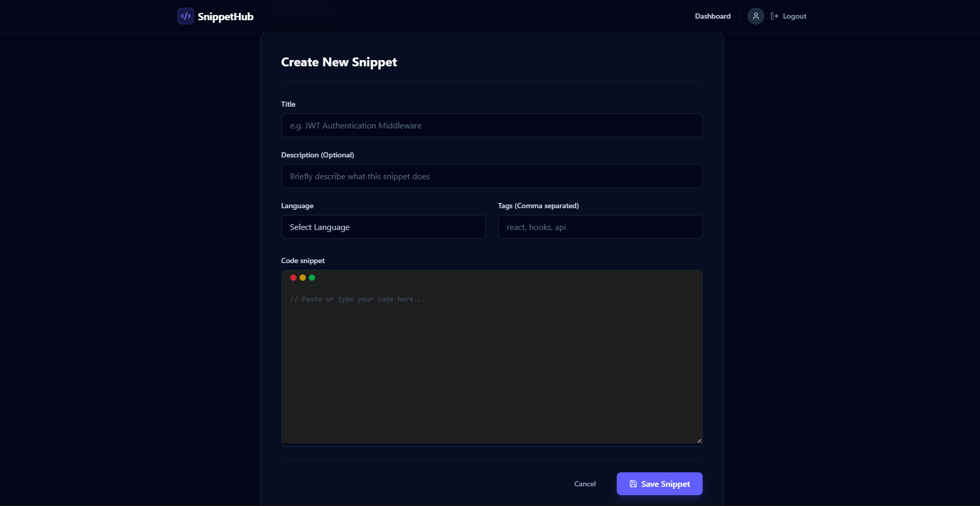Focus the Title input field

(492, 125)
